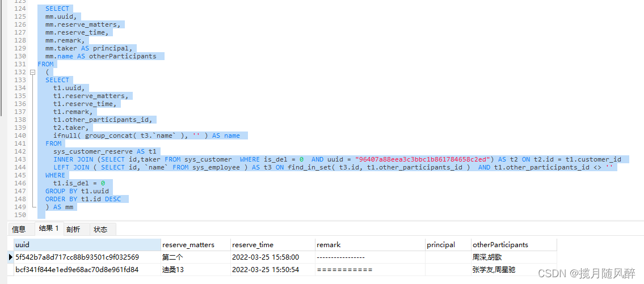The width and height of the screenshot is (644, 284).
Task: Click the principal column header
Action: (x=448, y=245)
